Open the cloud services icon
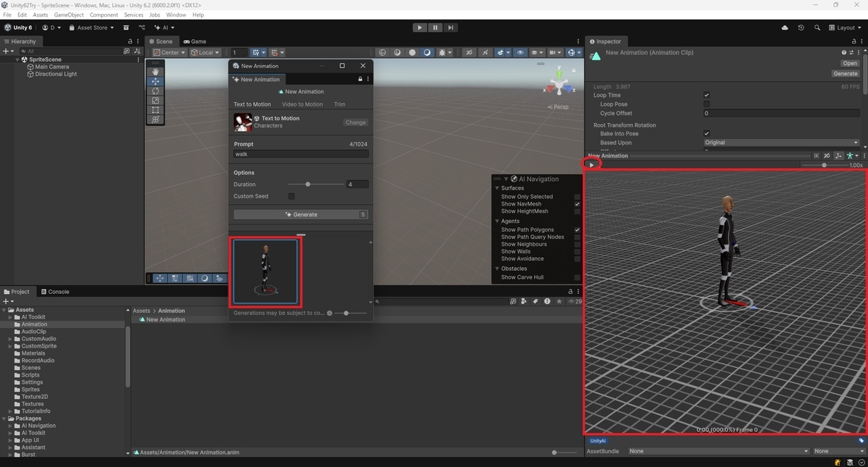The width and height of the screenshot is (868, 467). click(x=785, y=28)
